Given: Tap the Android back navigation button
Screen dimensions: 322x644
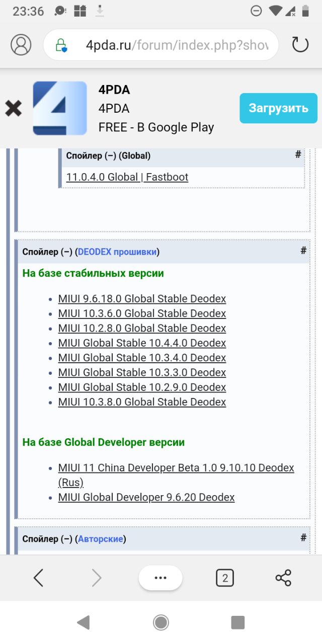Looking at the screenshot, I should [x=84, y=622].
